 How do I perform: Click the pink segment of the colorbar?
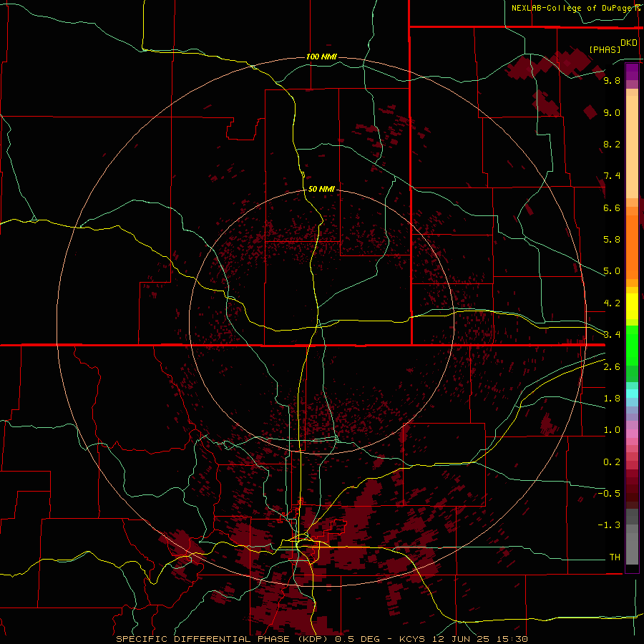click(x=632, y=434)
